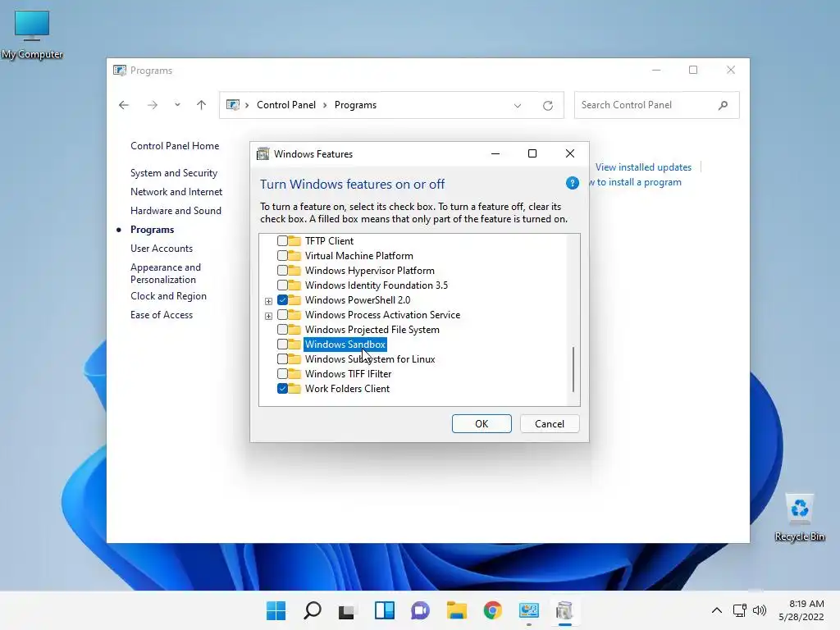Open volume control tray icon
Screen dimensions: 840x630
(759, 610)
